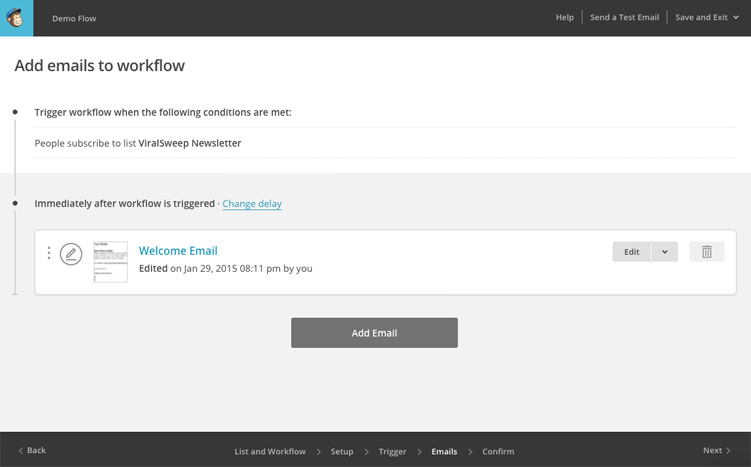Click the pencil edit circle icon

(x=71, y=254)
